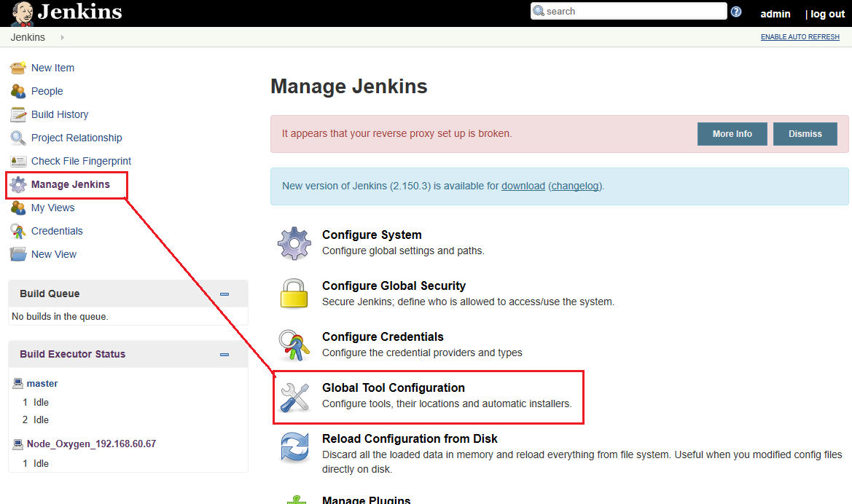Open Credentials from the sidebar

[x=57, y=232]
